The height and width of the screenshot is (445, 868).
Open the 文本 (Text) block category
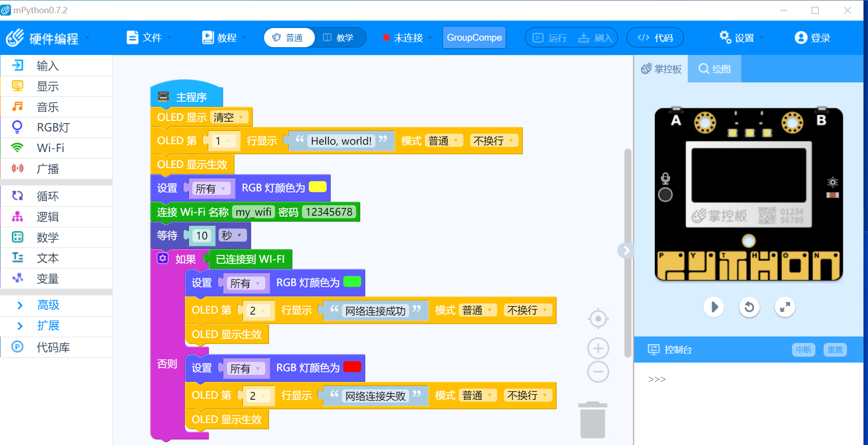(56, 258)
